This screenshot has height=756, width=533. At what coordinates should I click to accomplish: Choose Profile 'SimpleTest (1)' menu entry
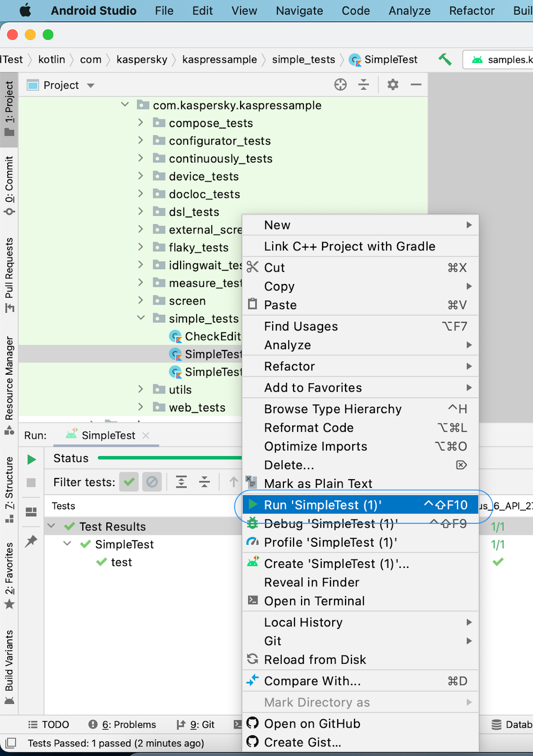(x=361, y=542)
